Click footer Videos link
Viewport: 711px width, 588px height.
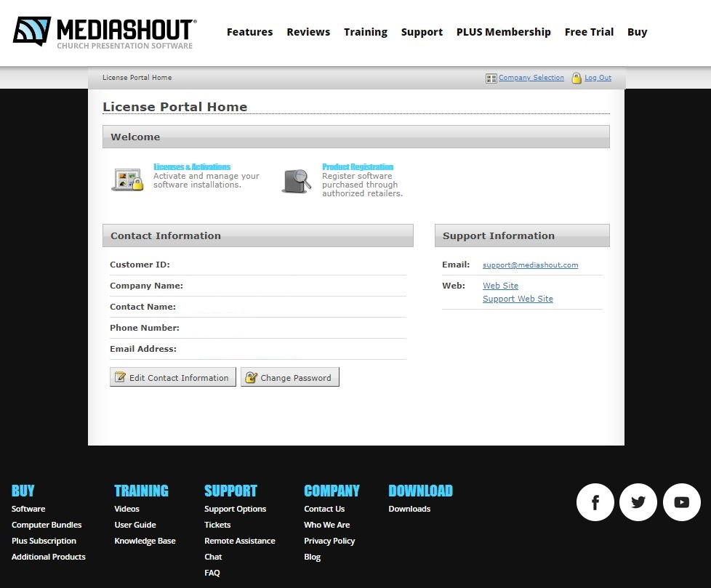click(x=126, y=509)
